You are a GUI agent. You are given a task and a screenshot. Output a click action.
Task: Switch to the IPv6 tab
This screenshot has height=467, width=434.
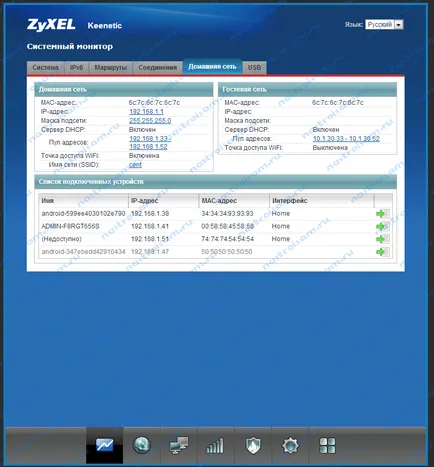[x=77, y=67]
